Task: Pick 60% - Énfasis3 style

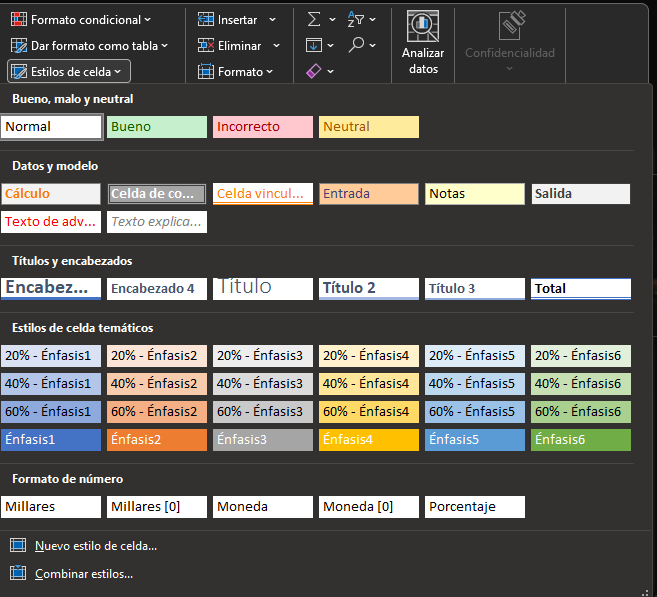Action: point(263,412)
